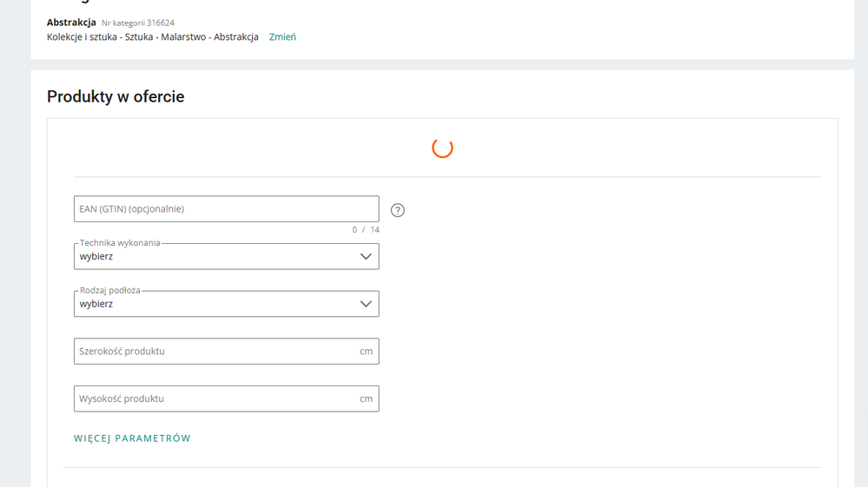This screenshot has height=487, width=868.
Task: Click the cm unit in Wysokość field
Action: 366,399
